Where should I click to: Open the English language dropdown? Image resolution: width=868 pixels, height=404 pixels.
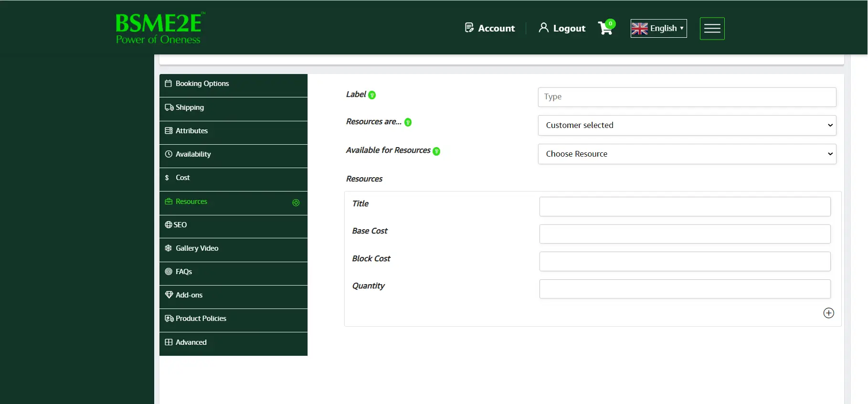(x=658, y=28)
